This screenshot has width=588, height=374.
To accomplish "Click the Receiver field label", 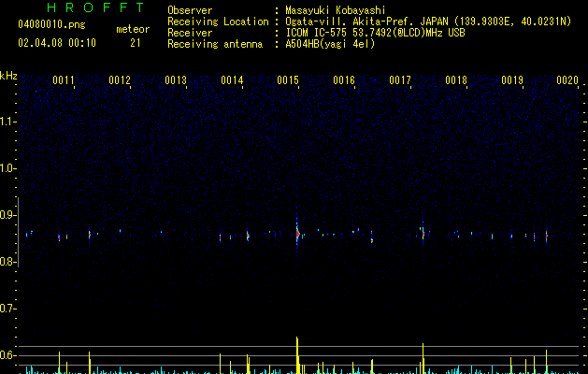I will pyautogui.click(x=190, y=33).
